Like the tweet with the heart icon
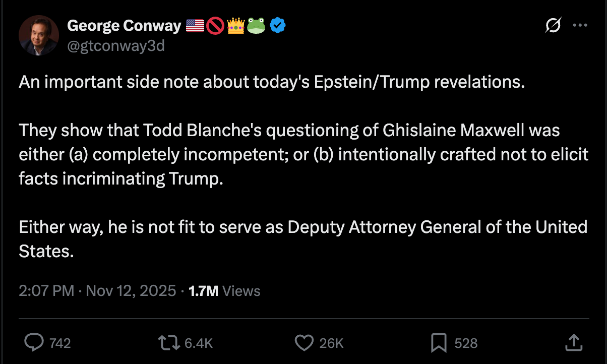The height and width of the screenshot is (364, 607). [x=305, y=343]
